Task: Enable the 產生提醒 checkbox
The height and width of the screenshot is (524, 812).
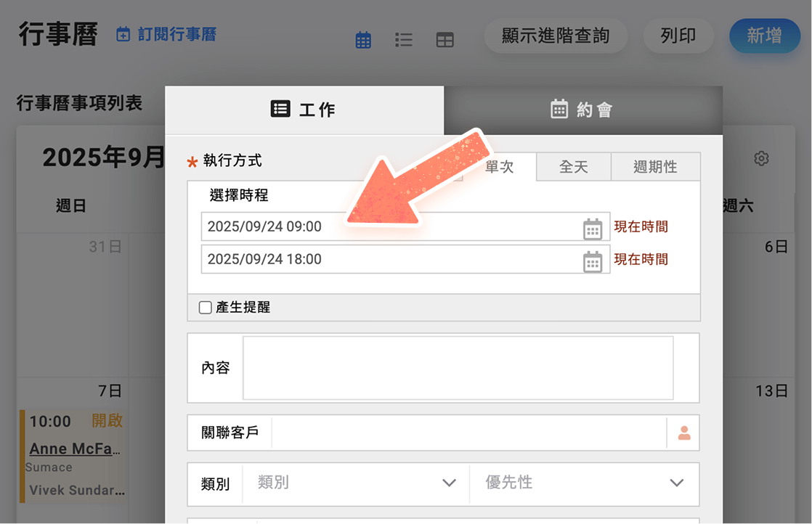Action: 206,308
